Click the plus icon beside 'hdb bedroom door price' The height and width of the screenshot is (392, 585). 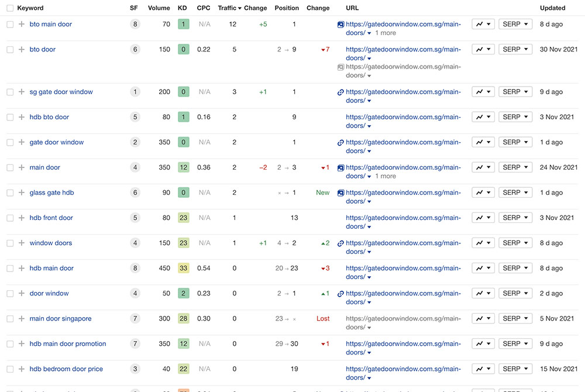[x=22, y=369]
